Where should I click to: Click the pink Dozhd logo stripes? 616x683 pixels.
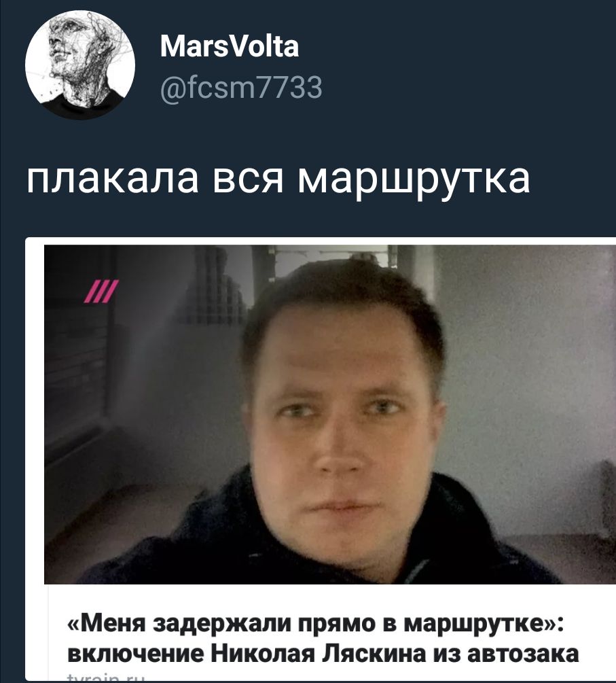pos(101,291)
